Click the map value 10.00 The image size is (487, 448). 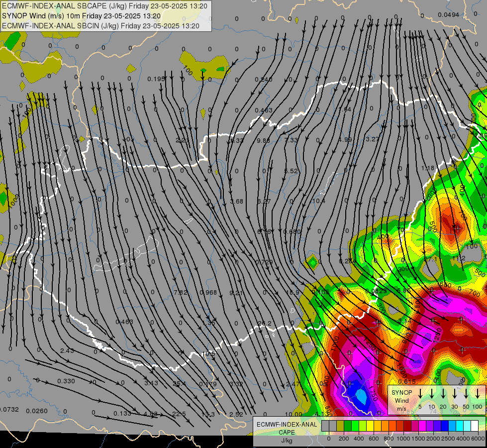pyautogui.click(x=293, y=414)
